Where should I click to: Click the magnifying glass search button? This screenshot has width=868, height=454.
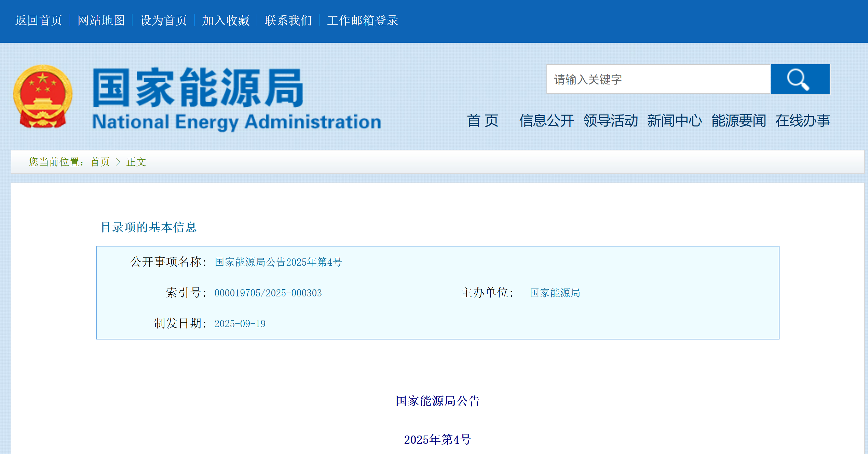click(800, 79)
